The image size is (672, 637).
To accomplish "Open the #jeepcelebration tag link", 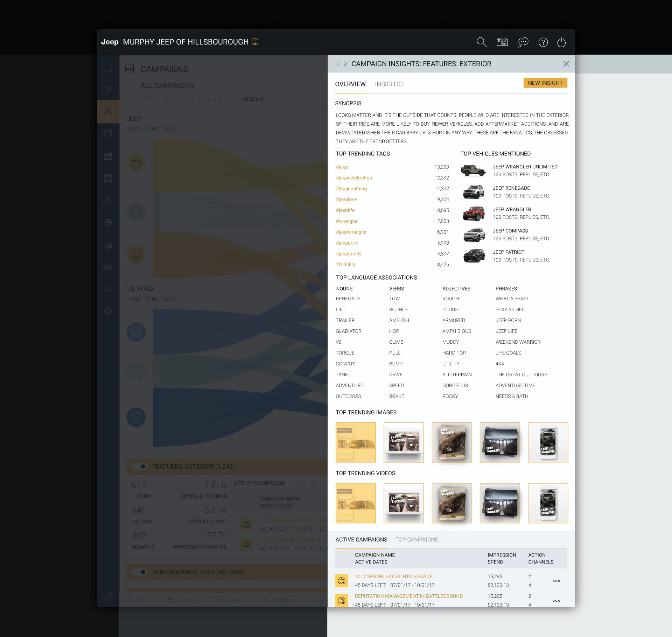I will [354, 178].
